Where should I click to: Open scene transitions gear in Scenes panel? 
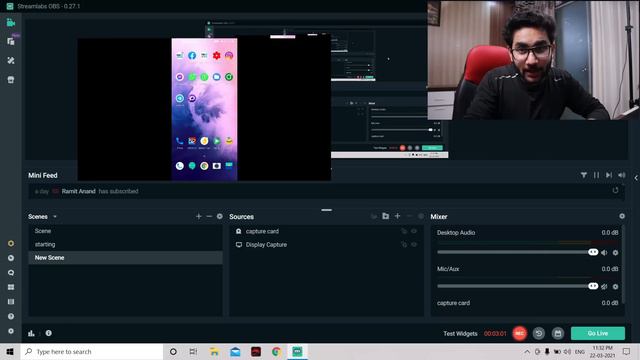click(x=220, y=216)
